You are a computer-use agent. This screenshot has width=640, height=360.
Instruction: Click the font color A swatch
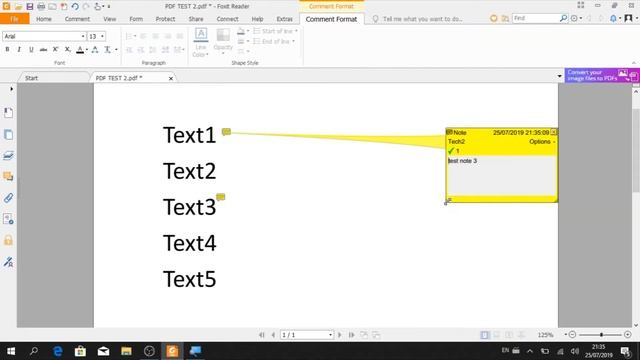(x=80, y=50)
